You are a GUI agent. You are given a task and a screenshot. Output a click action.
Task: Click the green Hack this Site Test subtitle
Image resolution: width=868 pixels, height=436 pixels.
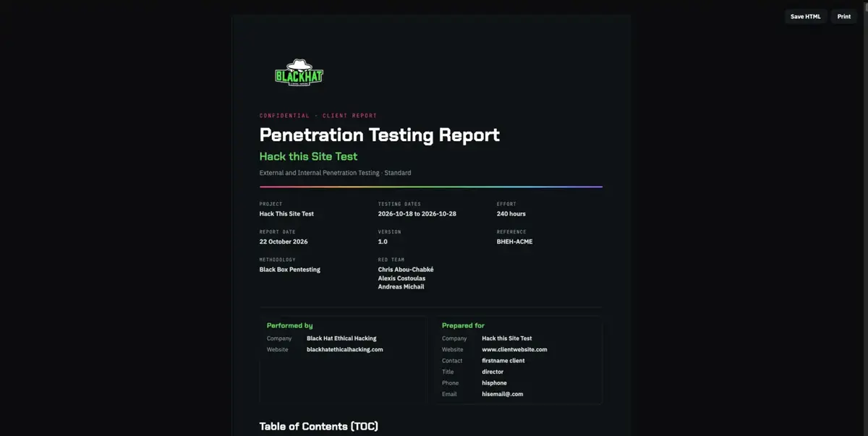point(308,156)
